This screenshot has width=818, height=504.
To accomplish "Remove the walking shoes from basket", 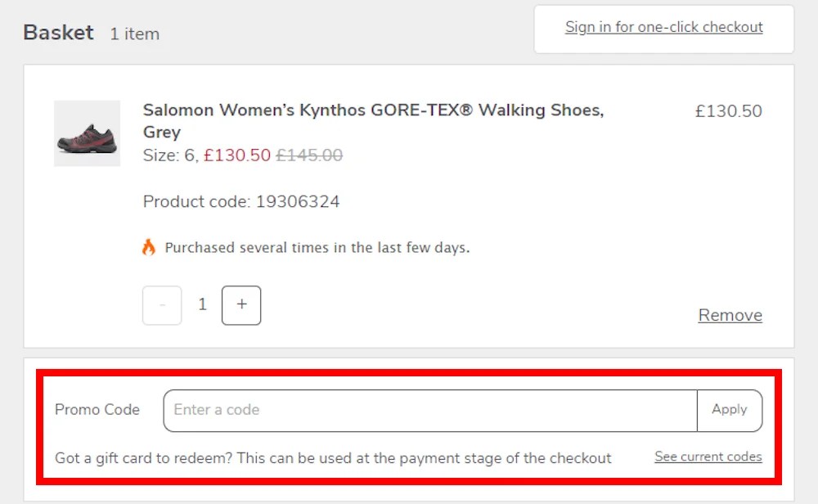I will coord(730,315).
